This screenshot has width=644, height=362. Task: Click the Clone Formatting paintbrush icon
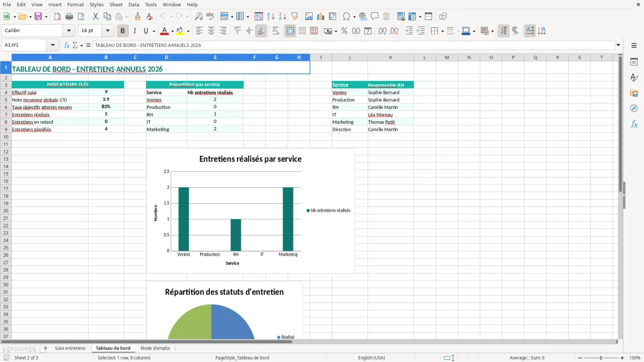point(137,17)
